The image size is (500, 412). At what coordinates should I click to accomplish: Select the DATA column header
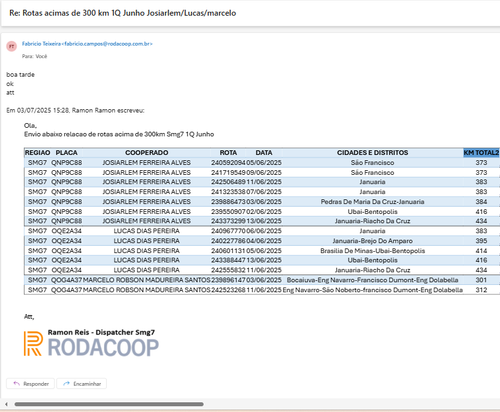coord(264,153)
